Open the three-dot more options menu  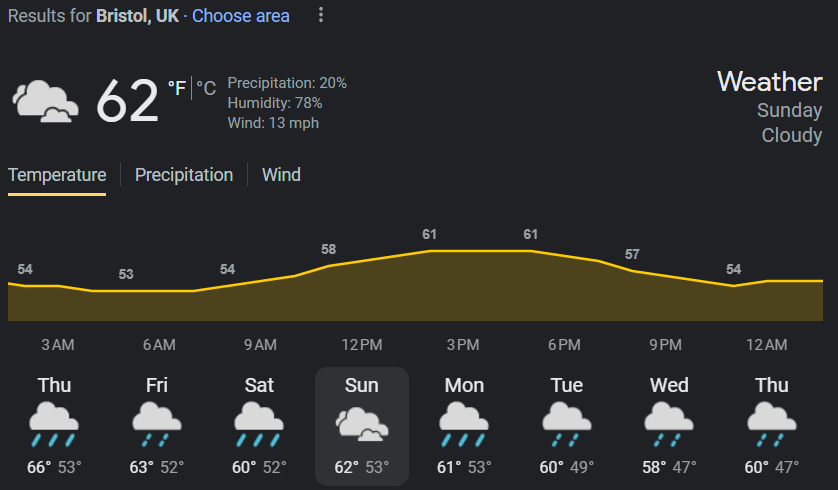[321, 15]
